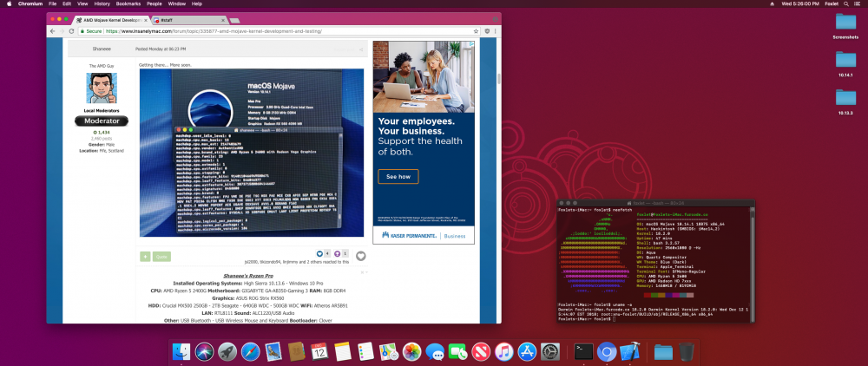Open News icon in dock
The width and height of the screenshot is (868, 366).
tap(481, 351)
